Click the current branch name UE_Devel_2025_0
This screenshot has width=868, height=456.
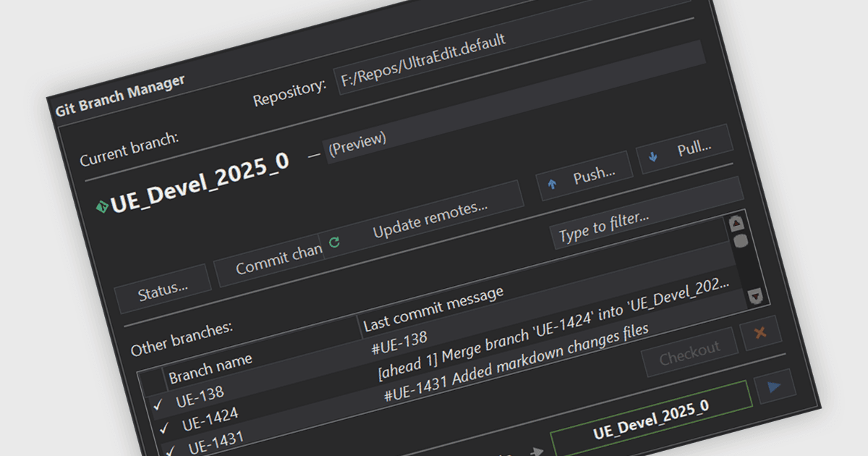click(x=200, y=183)
